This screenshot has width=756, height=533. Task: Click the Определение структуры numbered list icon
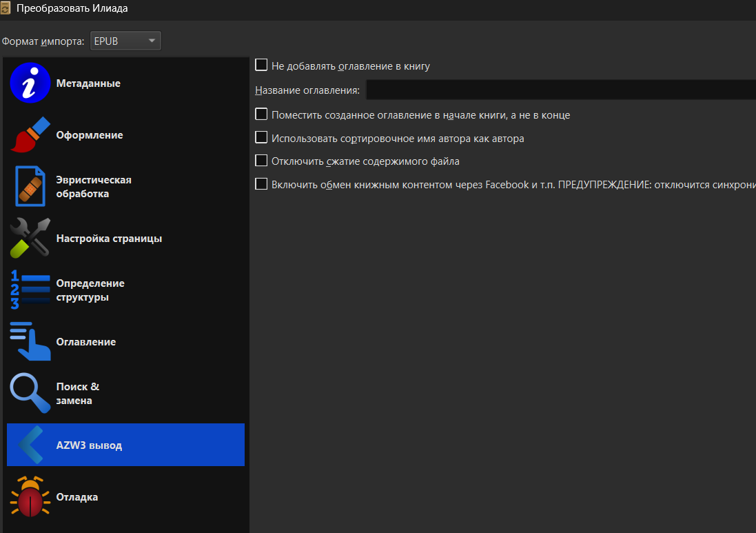[30, 290]
